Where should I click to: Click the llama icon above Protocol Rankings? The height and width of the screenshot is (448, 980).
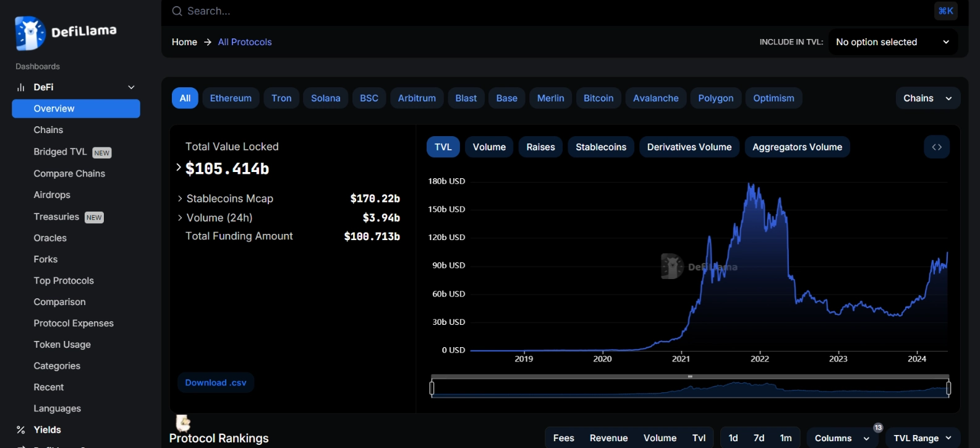point(183,423)
